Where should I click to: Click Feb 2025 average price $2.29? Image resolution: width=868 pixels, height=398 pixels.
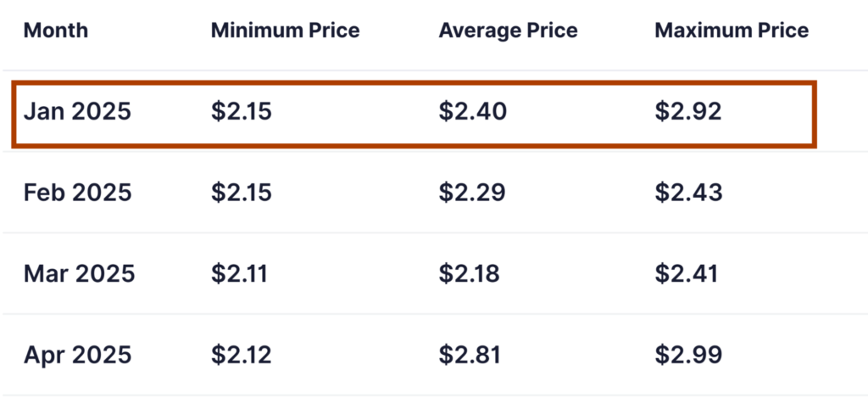pos(471,193)
